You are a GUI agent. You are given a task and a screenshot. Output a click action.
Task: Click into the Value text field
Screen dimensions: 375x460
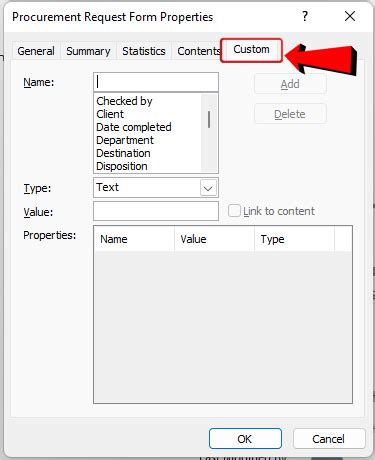point(156,211)
